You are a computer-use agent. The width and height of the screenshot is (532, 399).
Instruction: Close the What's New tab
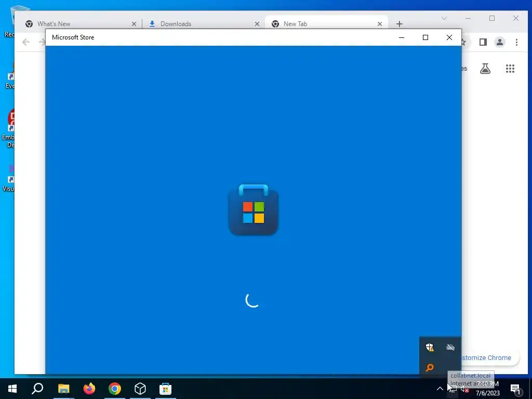134,24
